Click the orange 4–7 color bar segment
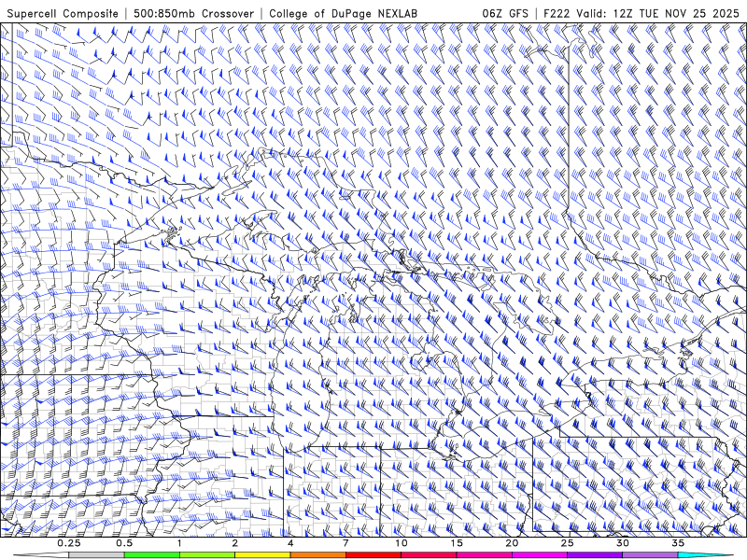Image resolution: width=747 pixels, height=560 pixels. coord(317,555)
